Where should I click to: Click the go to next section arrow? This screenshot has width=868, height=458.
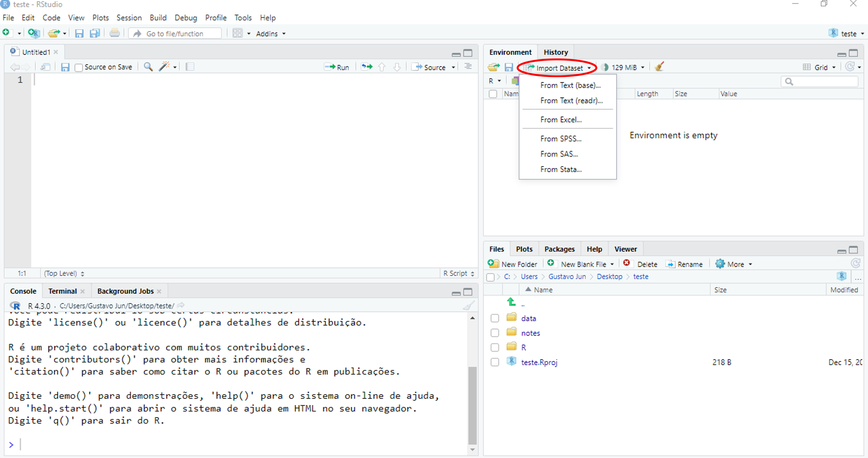tap(397, 67)
